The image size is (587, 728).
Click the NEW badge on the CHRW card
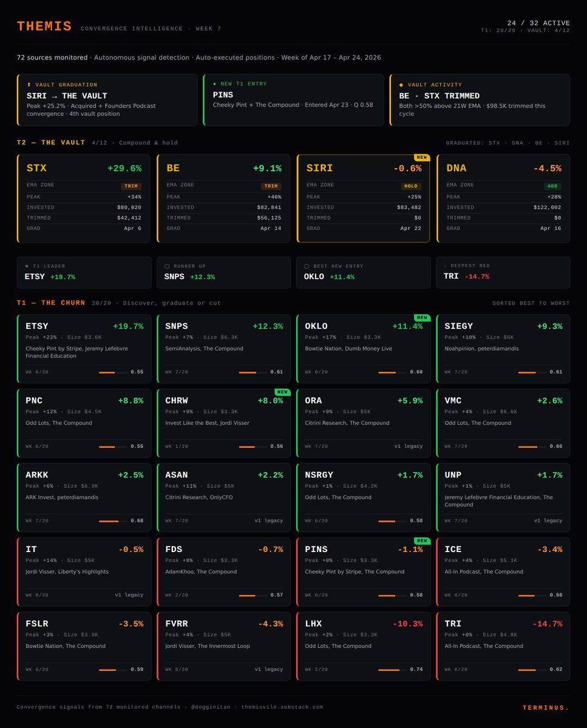click(282, 393)
